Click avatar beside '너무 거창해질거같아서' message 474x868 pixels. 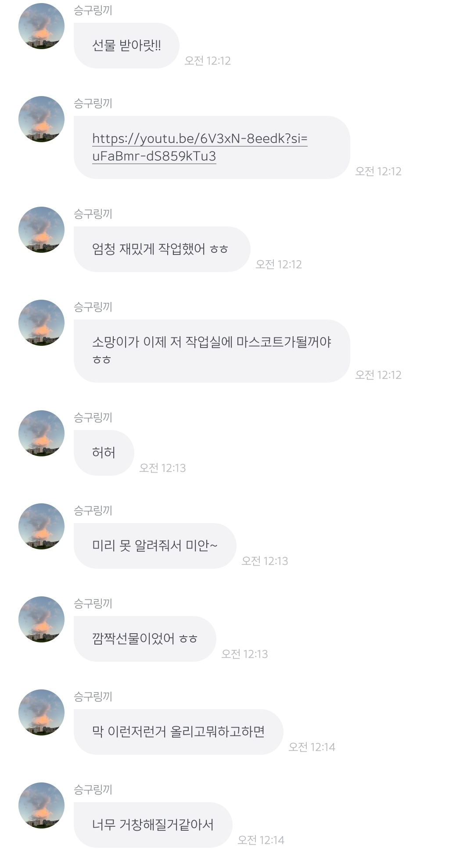coord(41,806)
